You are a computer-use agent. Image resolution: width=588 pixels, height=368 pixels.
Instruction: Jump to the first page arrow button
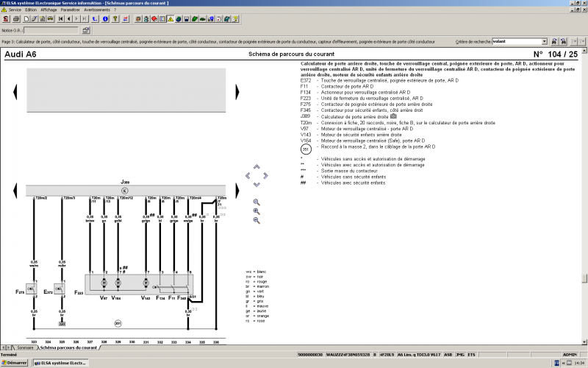click(x=61, y=19)
